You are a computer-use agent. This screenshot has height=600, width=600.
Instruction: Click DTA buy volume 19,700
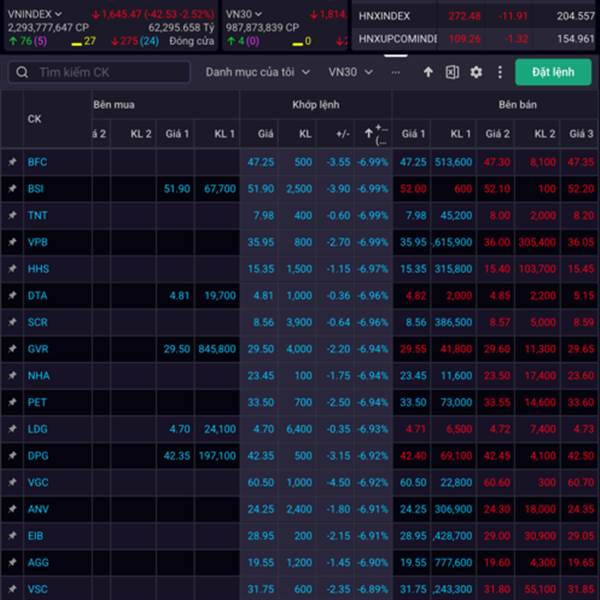point(220,295)
